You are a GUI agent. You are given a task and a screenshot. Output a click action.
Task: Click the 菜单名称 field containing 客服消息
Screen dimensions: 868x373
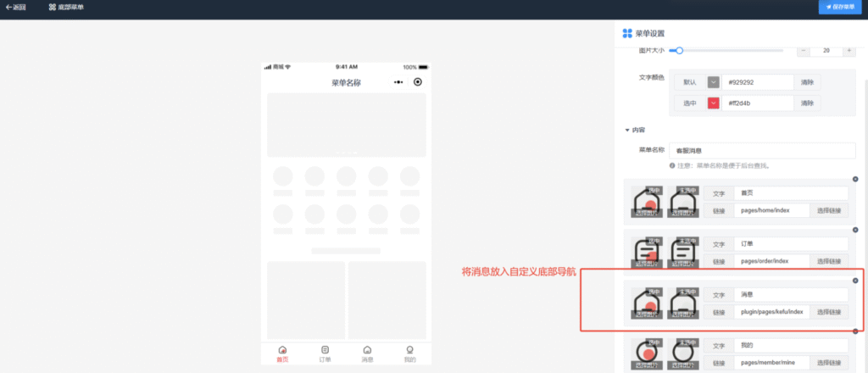pyautogui.click(x=762, y=151)
